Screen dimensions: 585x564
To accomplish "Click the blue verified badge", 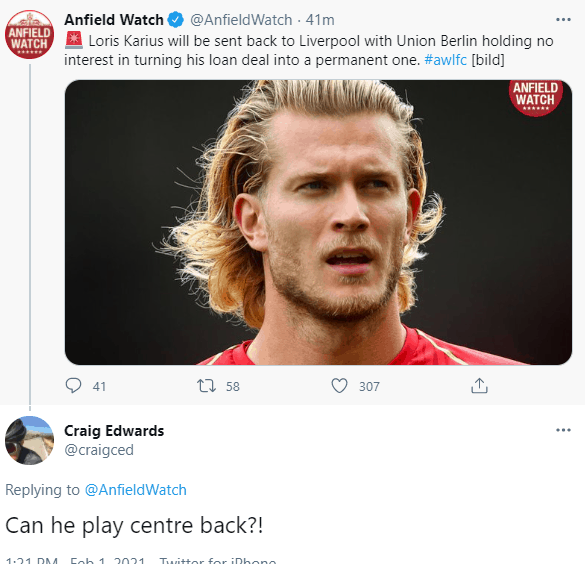I will [x=176, y=20].
